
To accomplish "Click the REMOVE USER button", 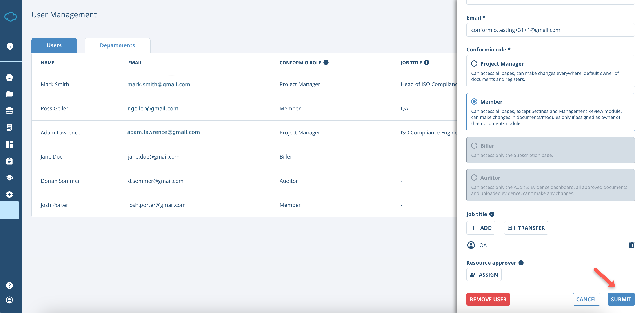I will point(488,299).
